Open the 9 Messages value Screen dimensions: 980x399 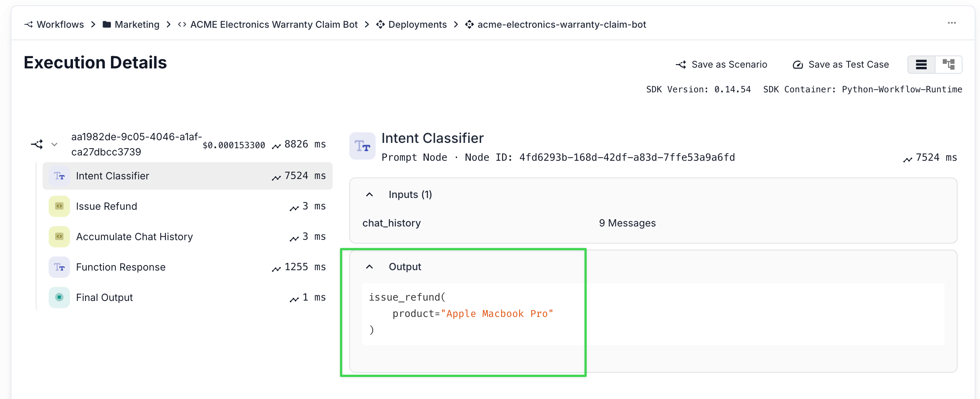pos(627,223)
